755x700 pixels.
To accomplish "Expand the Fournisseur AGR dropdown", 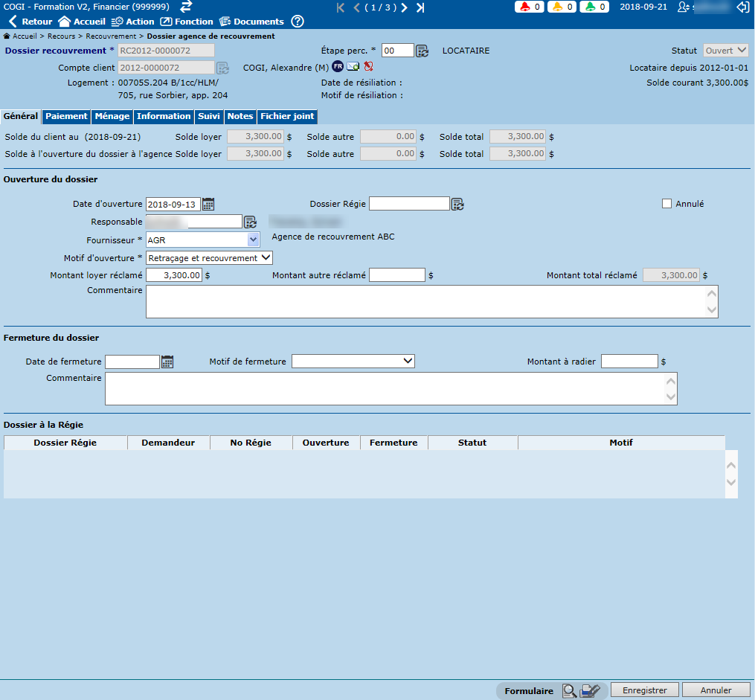I will coord(253,240).
